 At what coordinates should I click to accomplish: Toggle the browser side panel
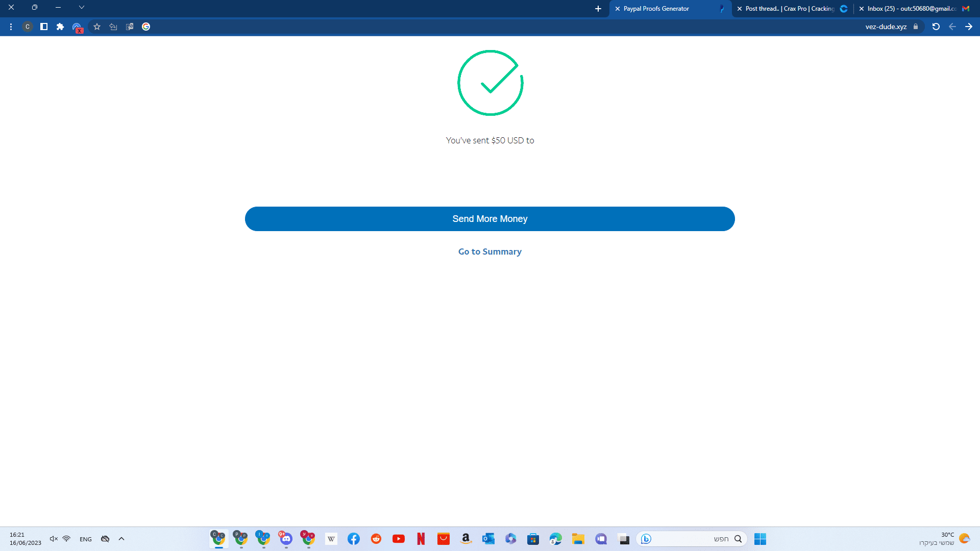[x=44, y=27]
